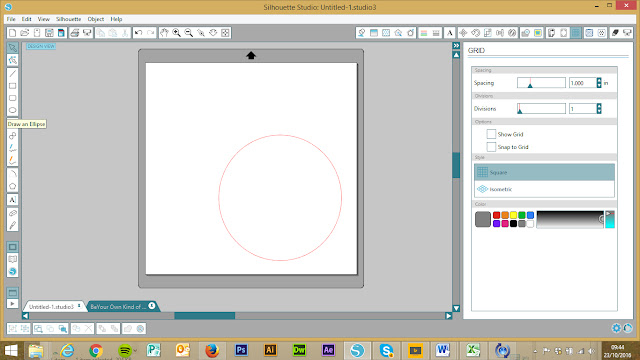Open the File menu

point(11,19)
